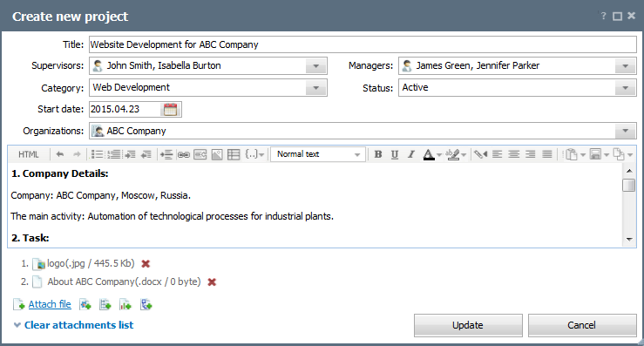Expand the Status dropdown

(625, 87)
